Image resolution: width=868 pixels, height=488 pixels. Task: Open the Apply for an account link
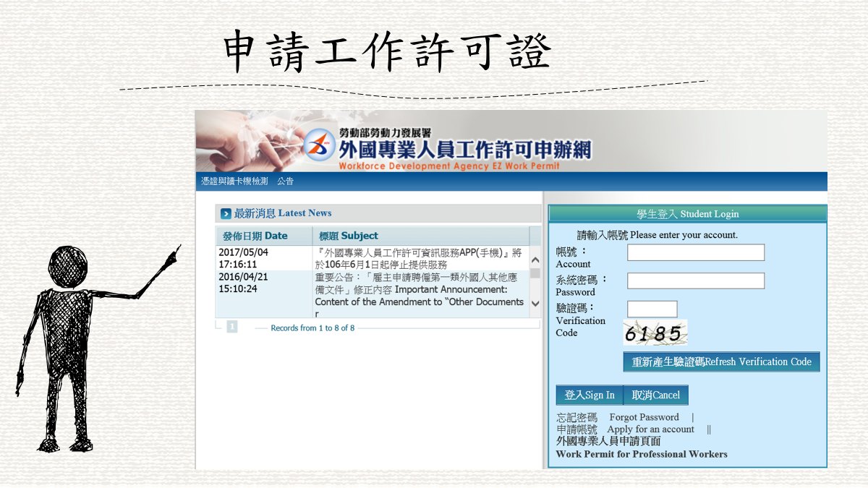click(650, 429)
